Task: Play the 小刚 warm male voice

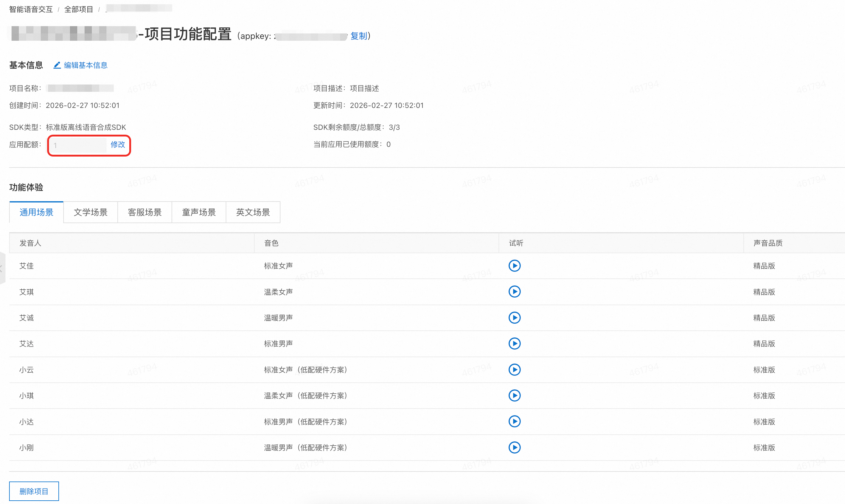Action: click(x=514, y=447)
